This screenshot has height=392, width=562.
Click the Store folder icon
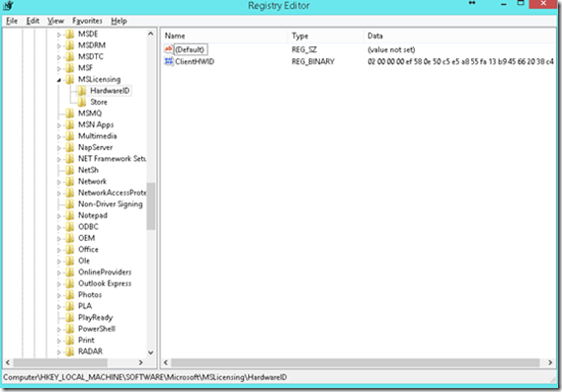click(82, 102)
